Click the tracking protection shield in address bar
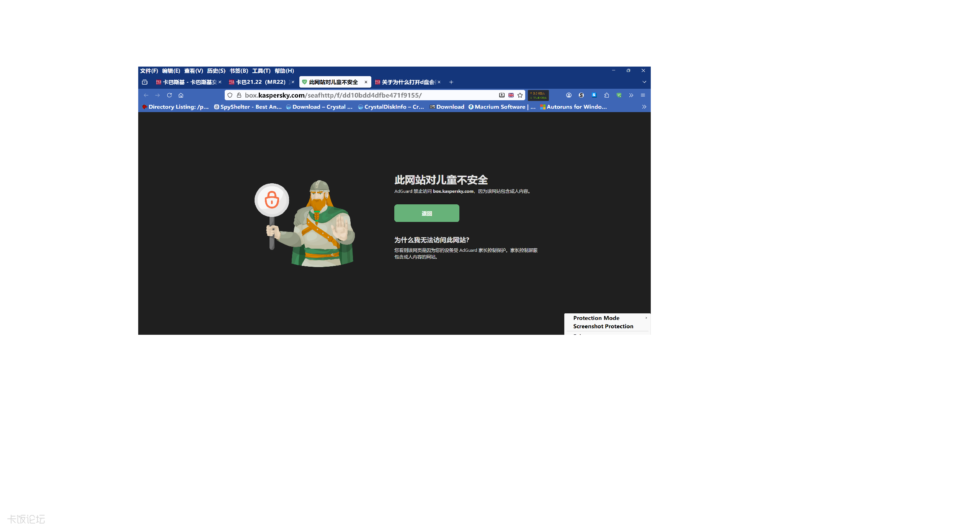 pos(230,95)
